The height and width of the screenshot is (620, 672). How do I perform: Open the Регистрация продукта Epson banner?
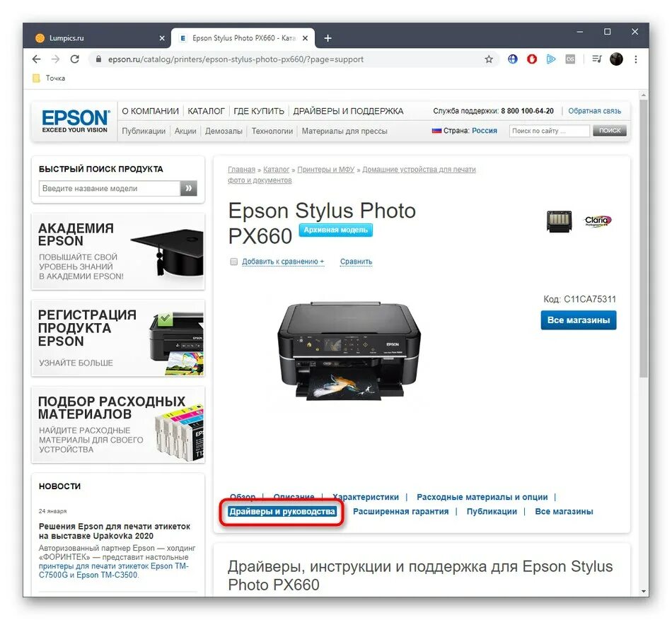118,338
